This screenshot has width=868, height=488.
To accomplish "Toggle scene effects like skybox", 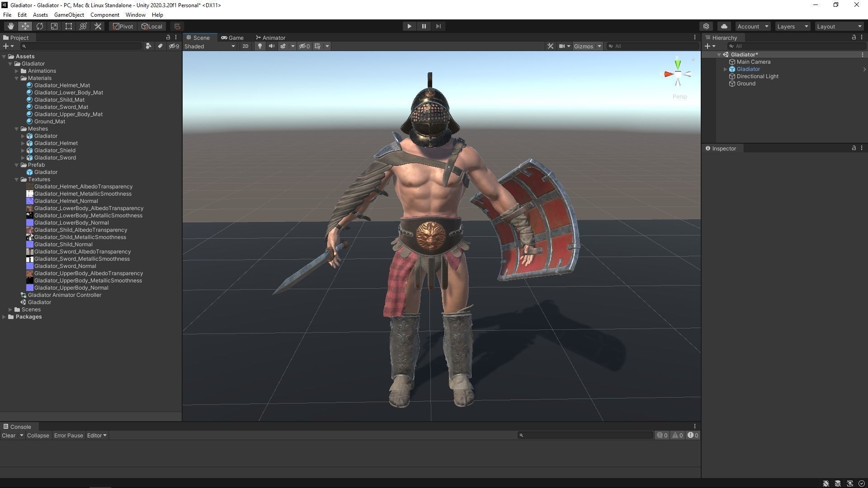I will click(x=283, y=46).
